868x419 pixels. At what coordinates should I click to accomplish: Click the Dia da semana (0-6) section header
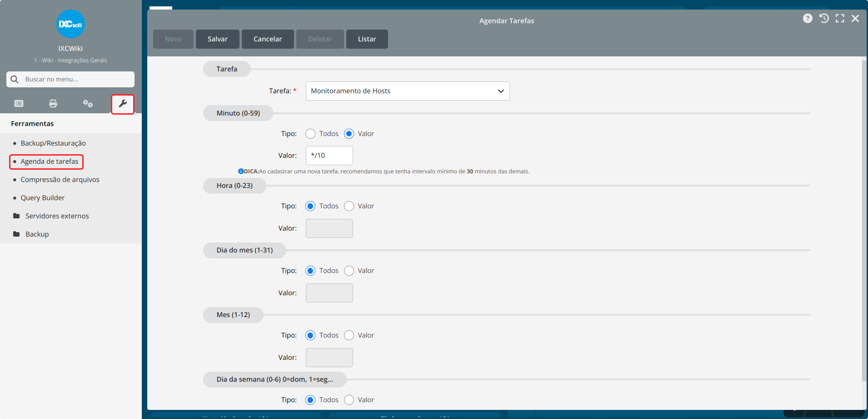coord(274,379)
